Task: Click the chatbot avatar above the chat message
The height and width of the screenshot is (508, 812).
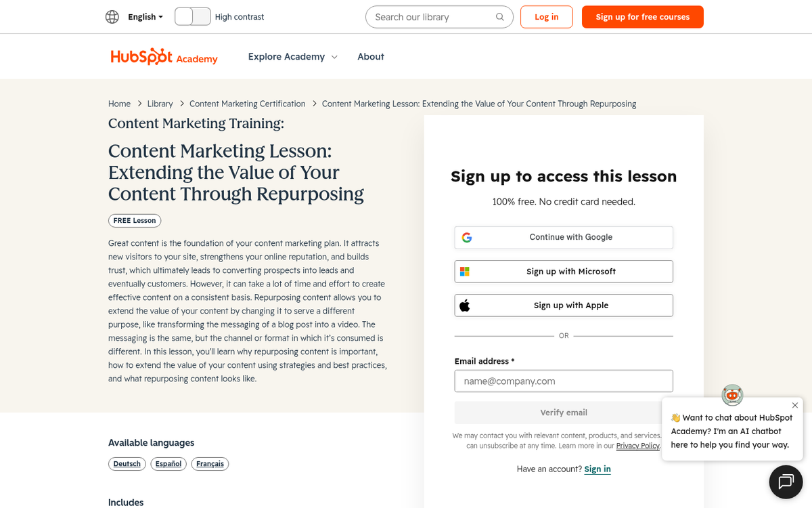Action: click(732, 395)
